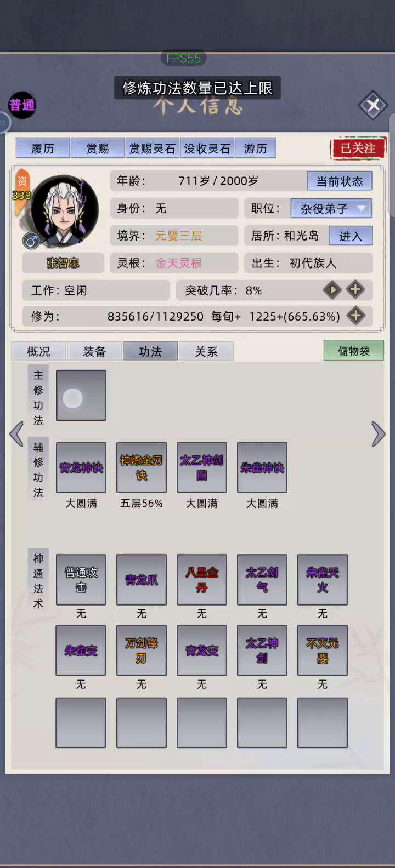Select the 八品金丹 spell icon
This screenshot has height=868, width=395.
(202, 579)
